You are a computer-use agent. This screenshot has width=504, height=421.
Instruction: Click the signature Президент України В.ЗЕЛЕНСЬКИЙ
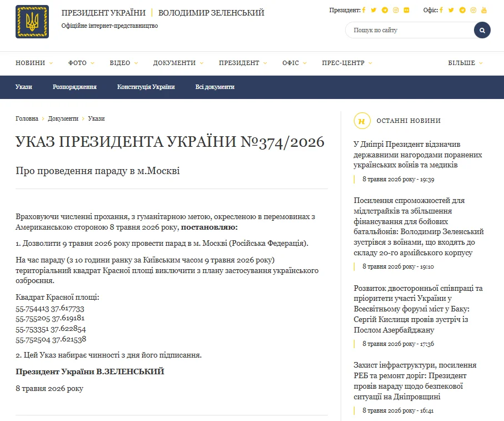[x=89, y=372]
